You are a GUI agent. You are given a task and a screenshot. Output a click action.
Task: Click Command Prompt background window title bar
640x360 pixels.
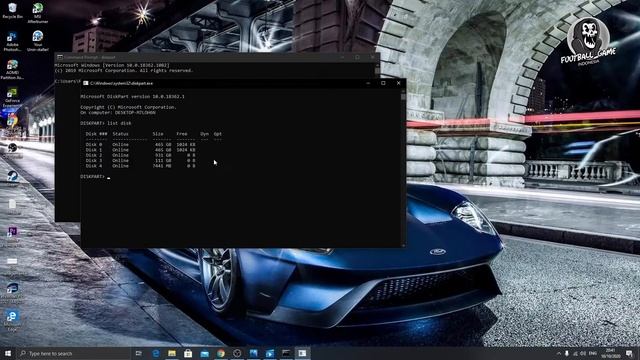[x=217, y=57]
